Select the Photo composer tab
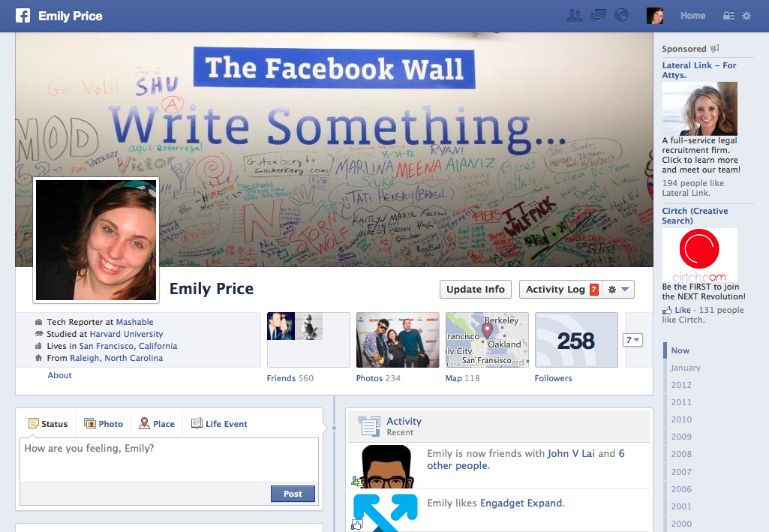The image size is (769, 532). pyautogui.click(x=104, y=424)
